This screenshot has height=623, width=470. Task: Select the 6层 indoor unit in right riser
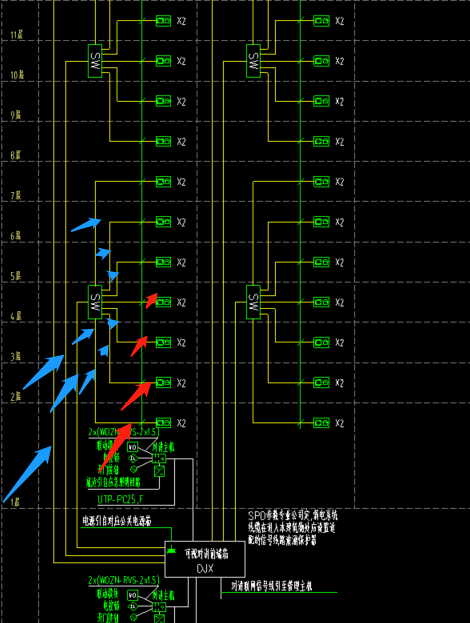pyautogui.click(x=321, y=222)
